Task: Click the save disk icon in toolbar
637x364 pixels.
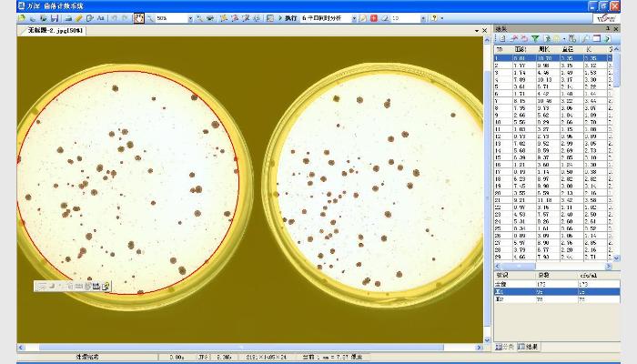Action: pyautogui.click(x=55, y=18)
